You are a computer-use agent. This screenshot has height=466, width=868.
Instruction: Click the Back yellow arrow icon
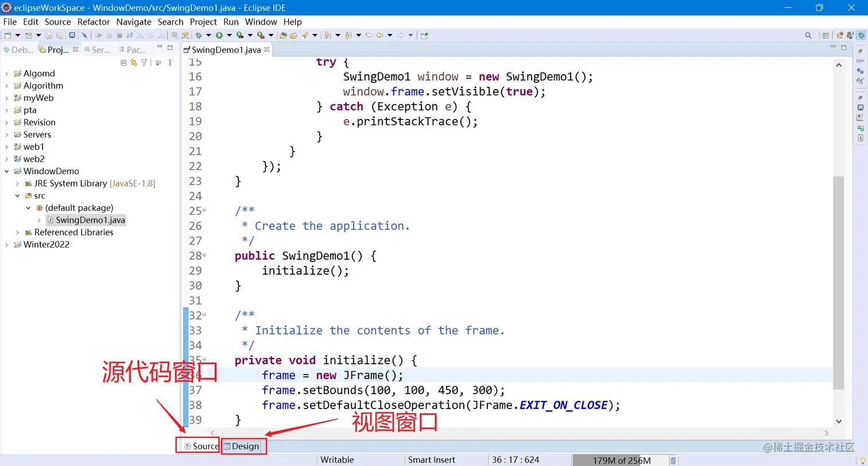click(x=379, y=35)
